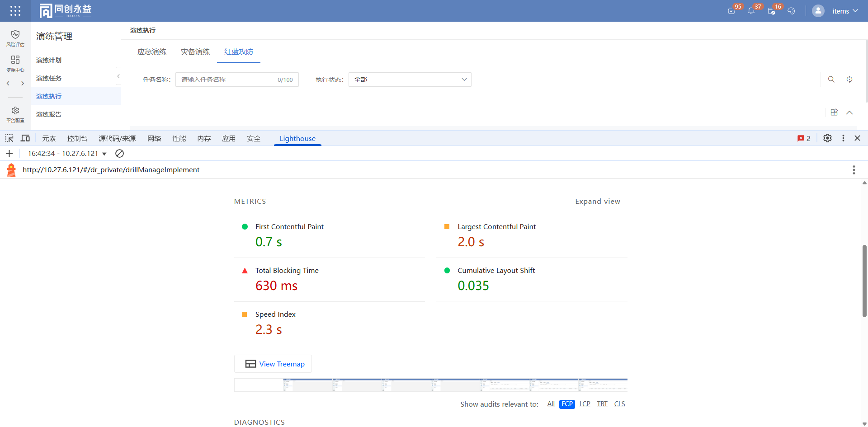Select the All audits filter

coord(551,404)
